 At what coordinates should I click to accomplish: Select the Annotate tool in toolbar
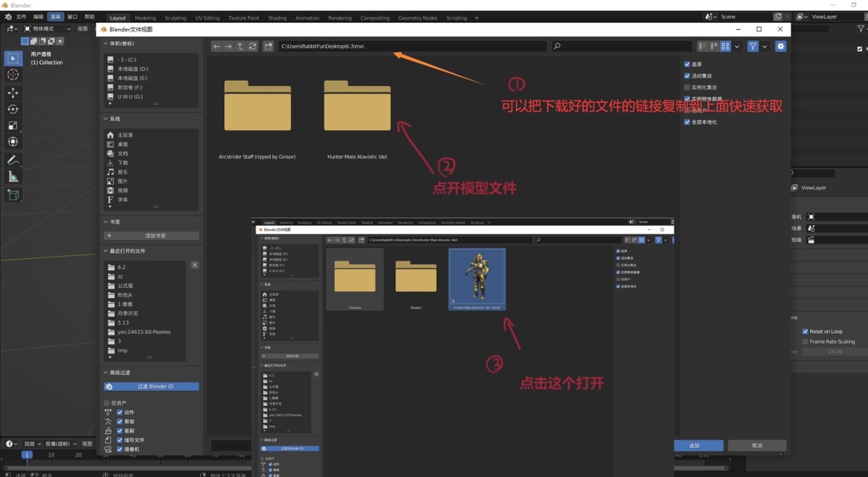[x=13, y=160]
